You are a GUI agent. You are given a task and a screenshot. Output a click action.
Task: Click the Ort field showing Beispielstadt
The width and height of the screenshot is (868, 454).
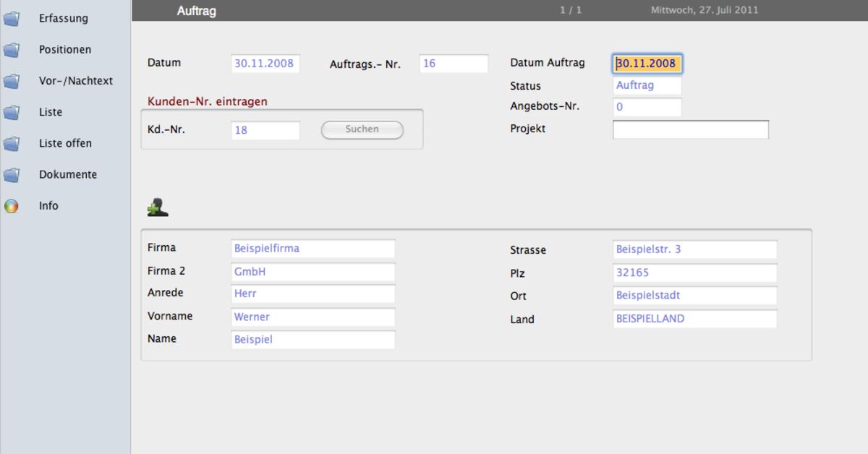pyautogui.click(x=695, y=296)
